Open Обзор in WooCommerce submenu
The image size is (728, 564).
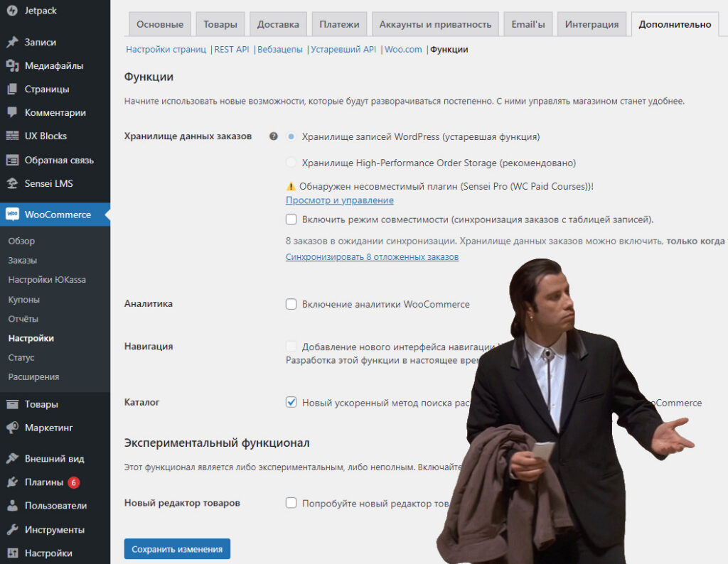(x=21, y=241)
